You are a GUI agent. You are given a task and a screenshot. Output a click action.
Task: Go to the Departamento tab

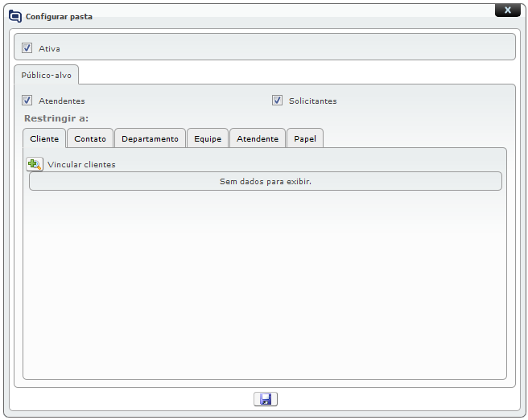point(150,138)
